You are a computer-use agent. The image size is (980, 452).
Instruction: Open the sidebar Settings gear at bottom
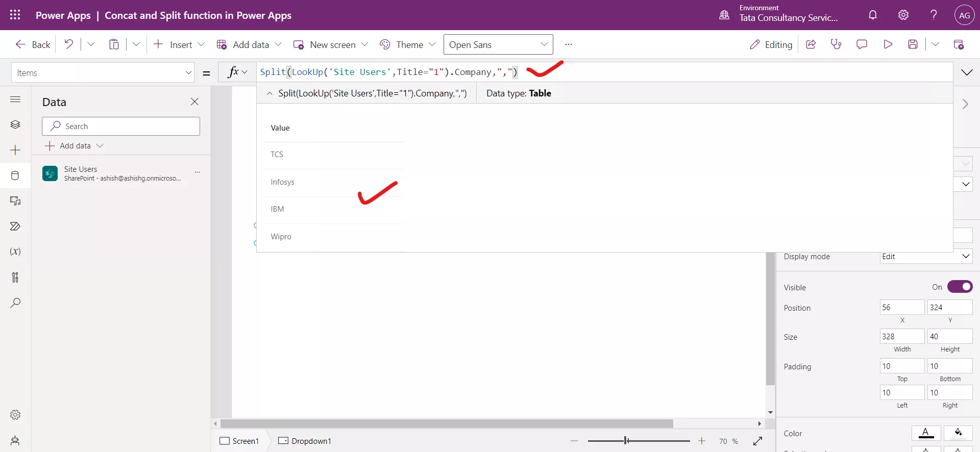click(x=15, y=415)
